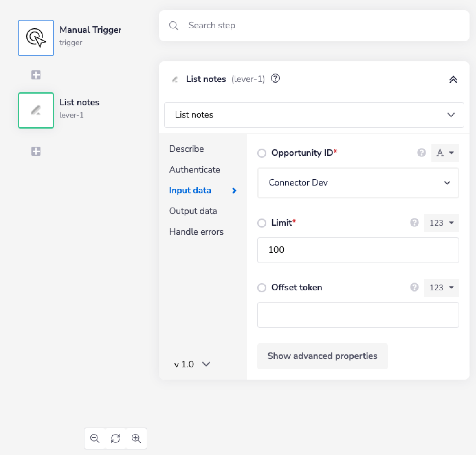Click the Search step input field
The height and width of the screenshot is (455, 476).
click(314, 25)
